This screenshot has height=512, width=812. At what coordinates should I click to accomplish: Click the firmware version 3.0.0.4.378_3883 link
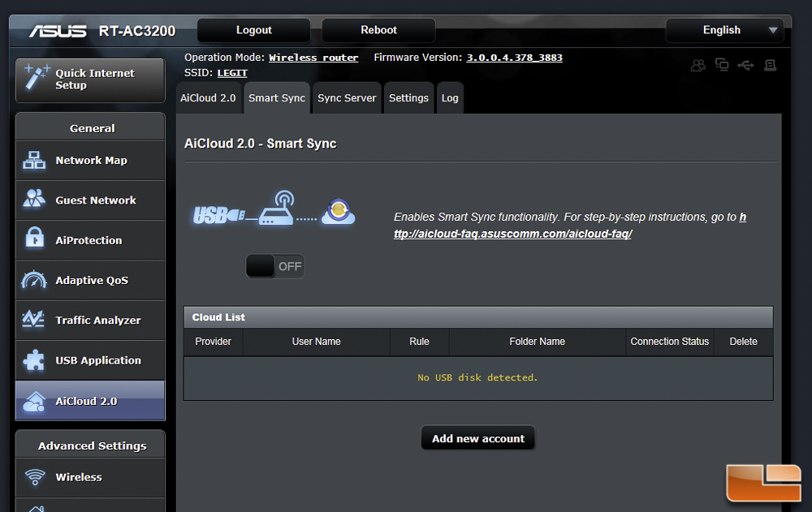click(514, 58)
